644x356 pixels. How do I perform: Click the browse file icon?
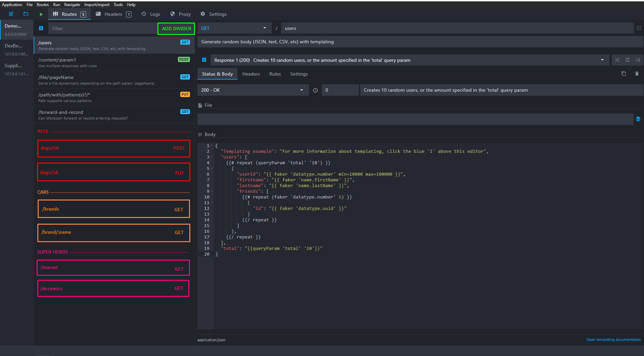click(x=638, y=119)
